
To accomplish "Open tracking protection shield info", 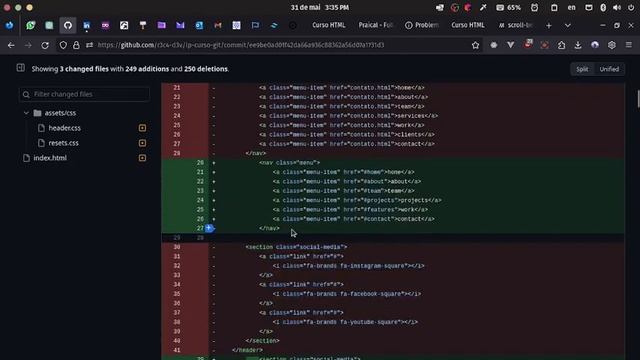I will pyautogui.click(x=63, y=45).
